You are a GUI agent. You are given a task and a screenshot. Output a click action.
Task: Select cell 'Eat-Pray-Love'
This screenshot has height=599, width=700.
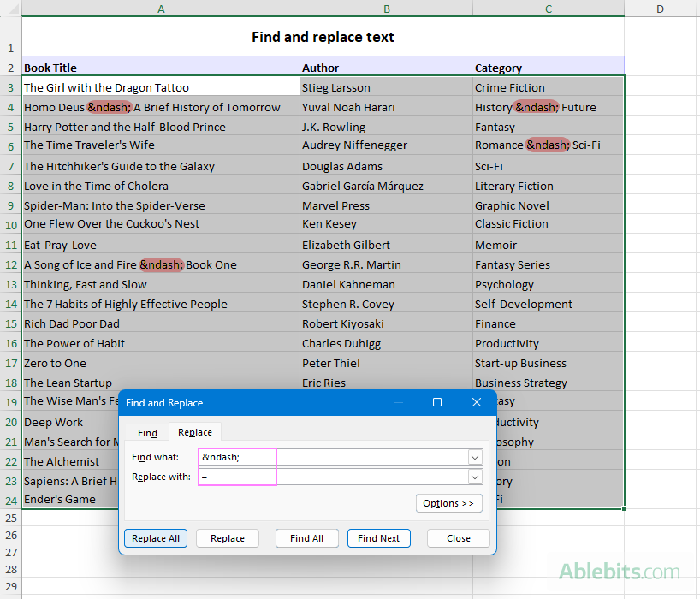[161, 245]
